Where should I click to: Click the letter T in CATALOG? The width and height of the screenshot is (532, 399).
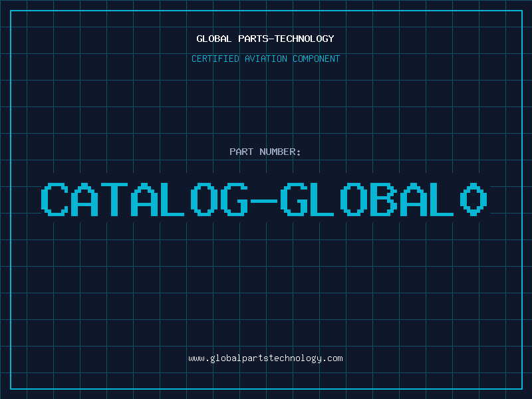(x=114, y=199)
